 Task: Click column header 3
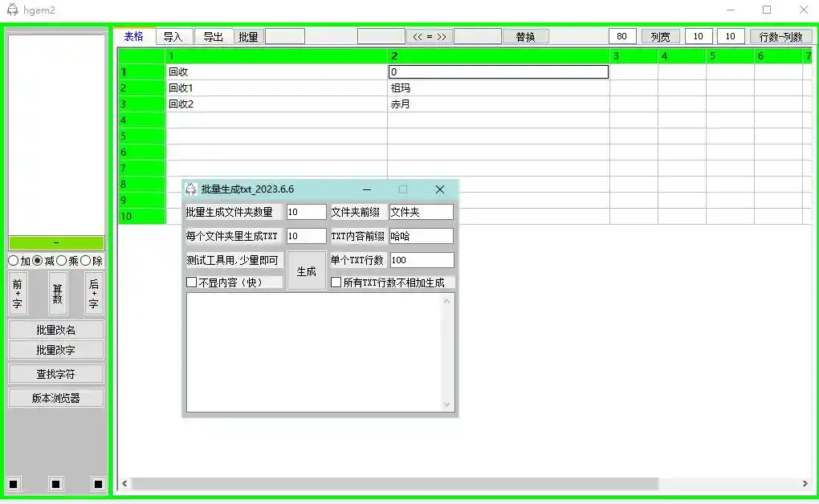tap(634, 56)
